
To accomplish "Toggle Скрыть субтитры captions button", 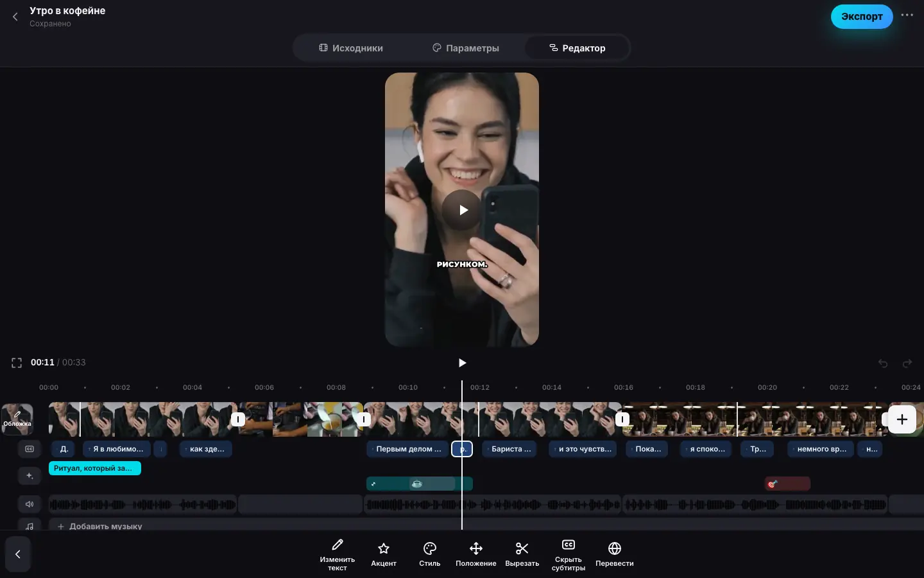I will tap(569, 555).
